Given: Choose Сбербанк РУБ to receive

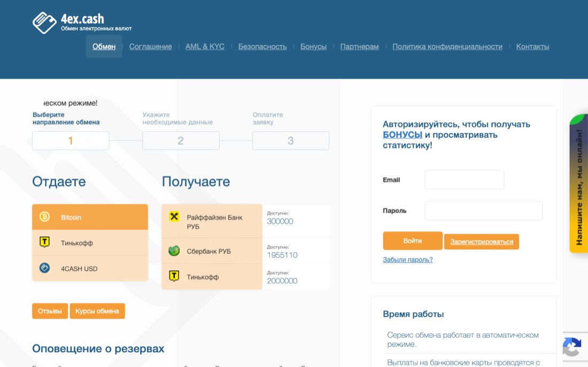Looking at the screenshot, I should pyautogui.click(x=212, y=251).
